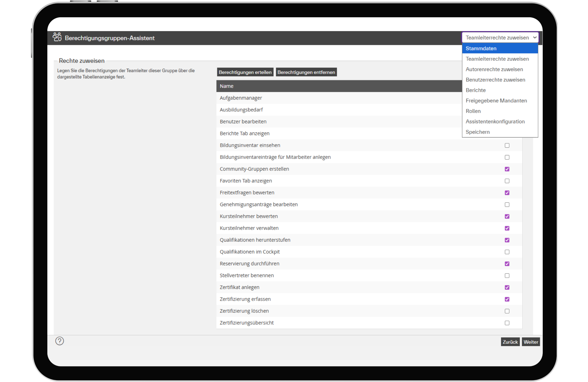Choose Teamleiterrechte zuweisen option in list
The width and height of the screenshot is (588, 382).
[x=500, y=59]
